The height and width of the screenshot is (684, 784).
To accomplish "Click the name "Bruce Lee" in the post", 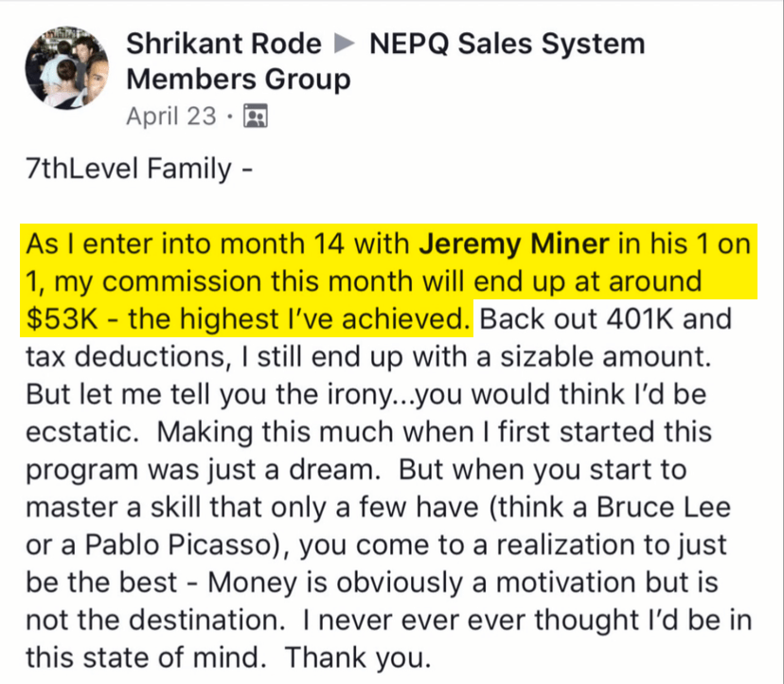I will (664, 507).
